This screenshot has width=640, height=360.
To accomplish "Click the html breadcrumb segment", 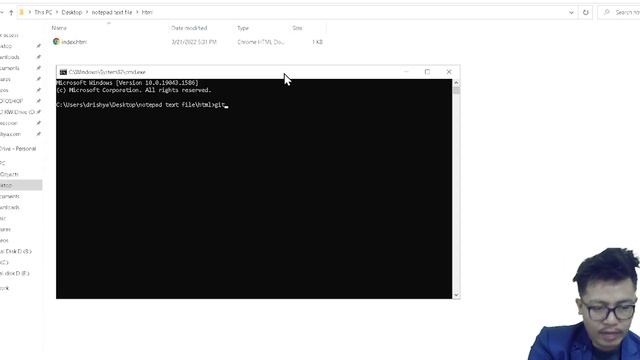I will click(x=147, y=12).
